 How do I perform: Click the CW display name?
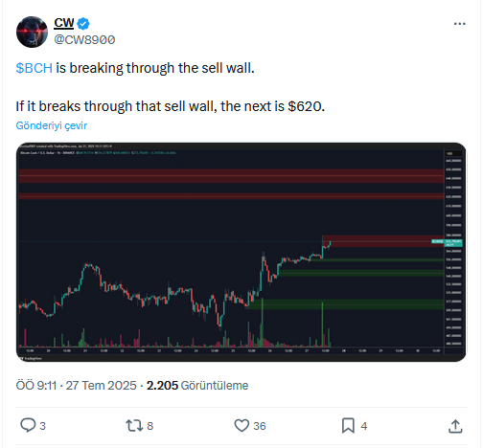coord(64,23)
